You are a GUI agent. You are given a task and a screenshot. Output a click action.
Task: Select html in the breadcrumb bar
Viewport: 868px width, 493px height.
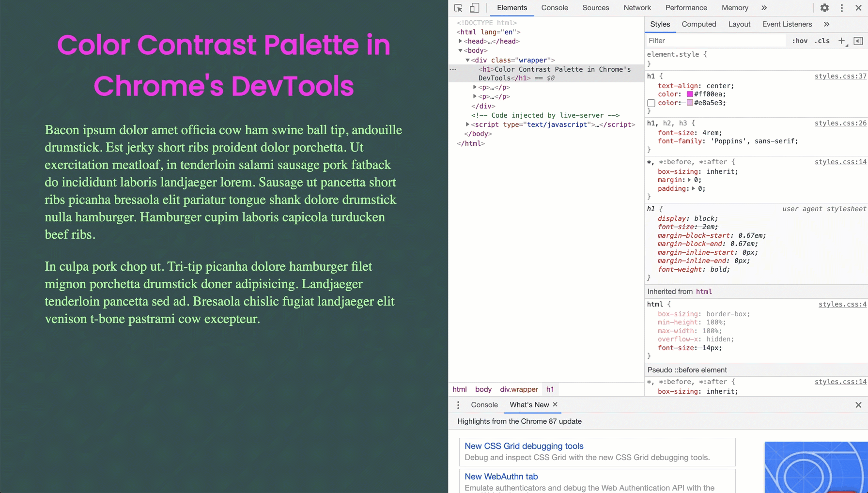click(460, 389)
